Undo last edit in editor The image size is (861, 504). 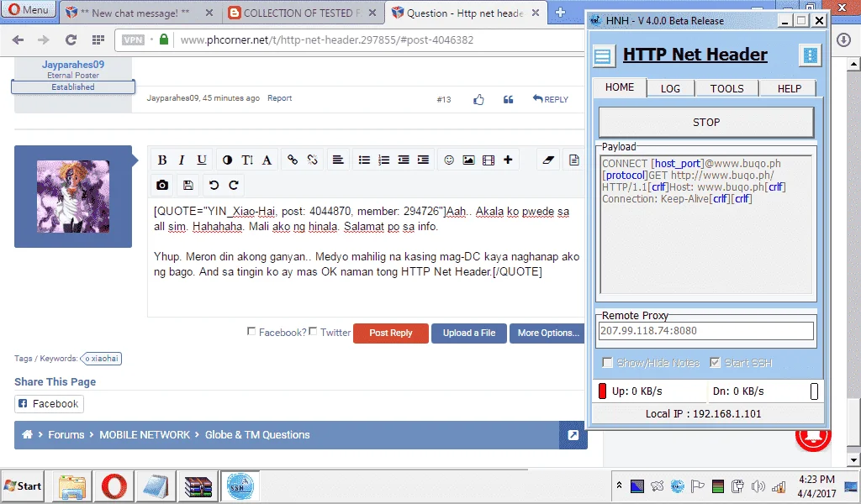(214, 186)
